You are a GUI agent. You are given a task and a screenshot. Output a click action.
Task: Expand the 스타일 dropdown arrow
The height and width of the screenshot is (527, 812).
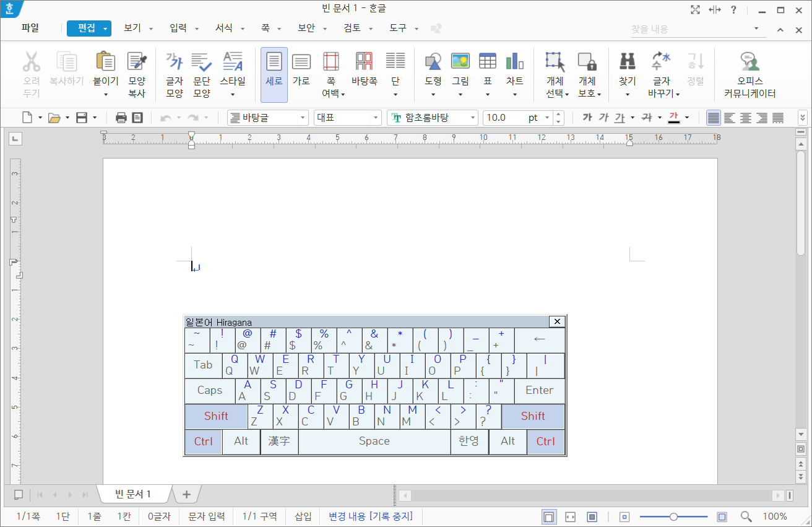tap(233, 94)
